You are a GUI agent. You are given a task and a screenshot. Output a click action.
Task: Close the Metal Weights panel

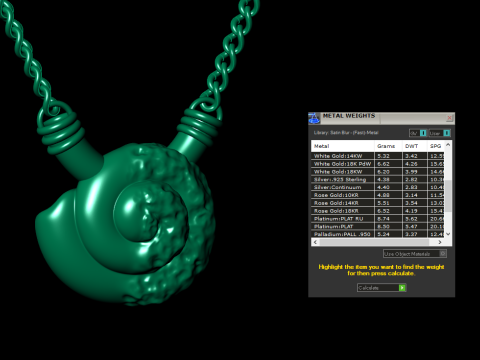pos(449,118)
